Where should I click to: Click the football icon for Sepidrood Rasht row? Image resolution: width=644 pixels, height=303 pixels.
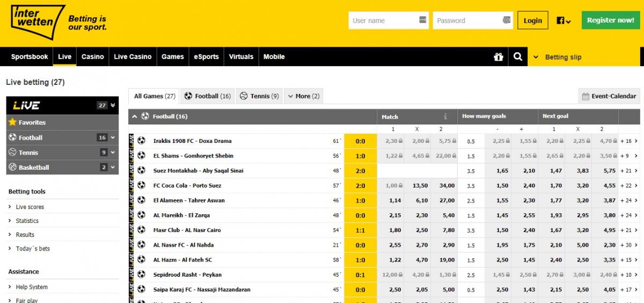click(x=141, y=275)
